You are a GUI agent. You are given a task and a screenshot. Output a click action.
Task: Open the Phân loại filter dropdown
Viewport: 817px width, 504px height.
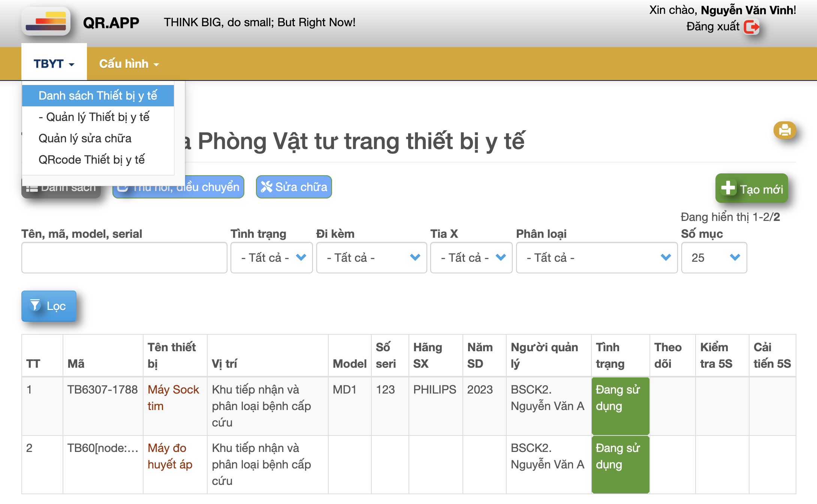(597, 258)
